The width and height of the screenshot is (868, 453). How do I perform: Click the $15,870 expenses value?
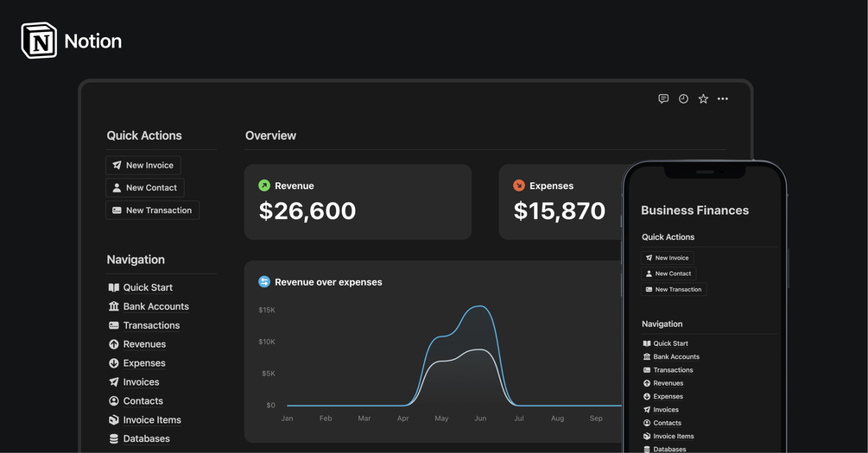pos(559,211)
